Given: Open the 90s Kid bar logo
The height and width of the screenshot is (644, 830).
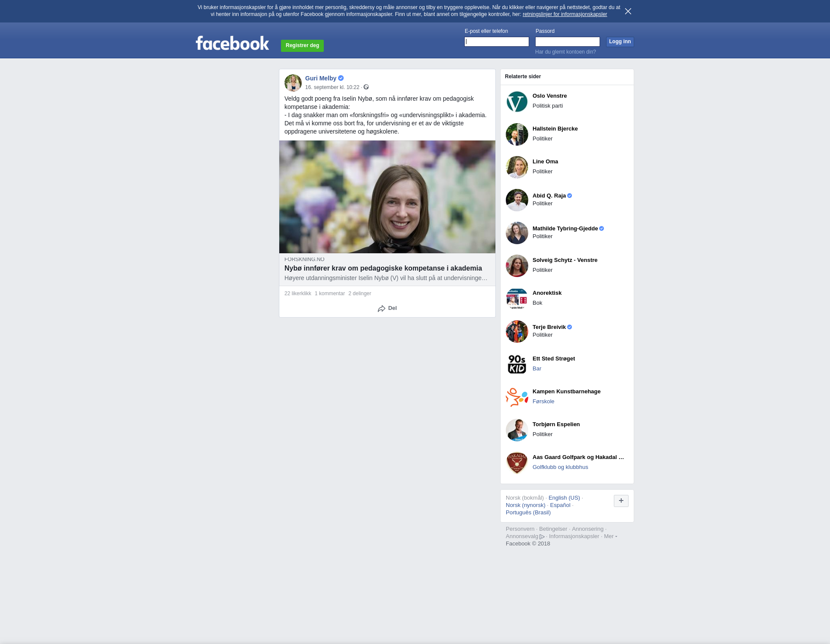Looking at the screenshot, I should click(x=517, y=364).
